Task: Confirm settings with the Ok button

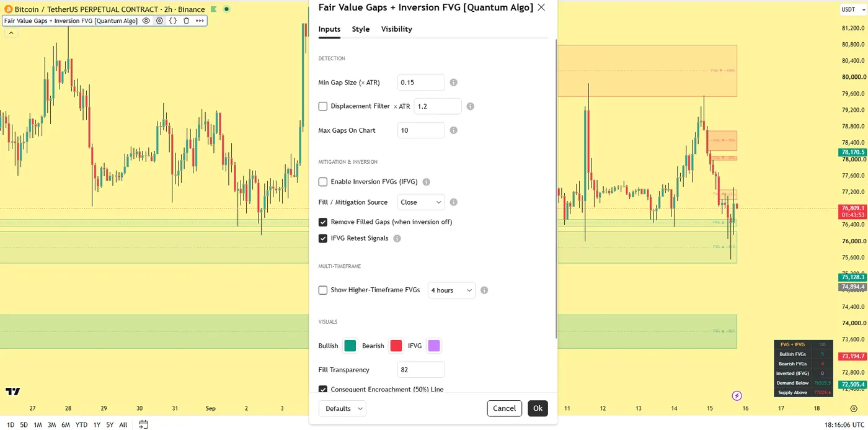Action: pos(538,408)
